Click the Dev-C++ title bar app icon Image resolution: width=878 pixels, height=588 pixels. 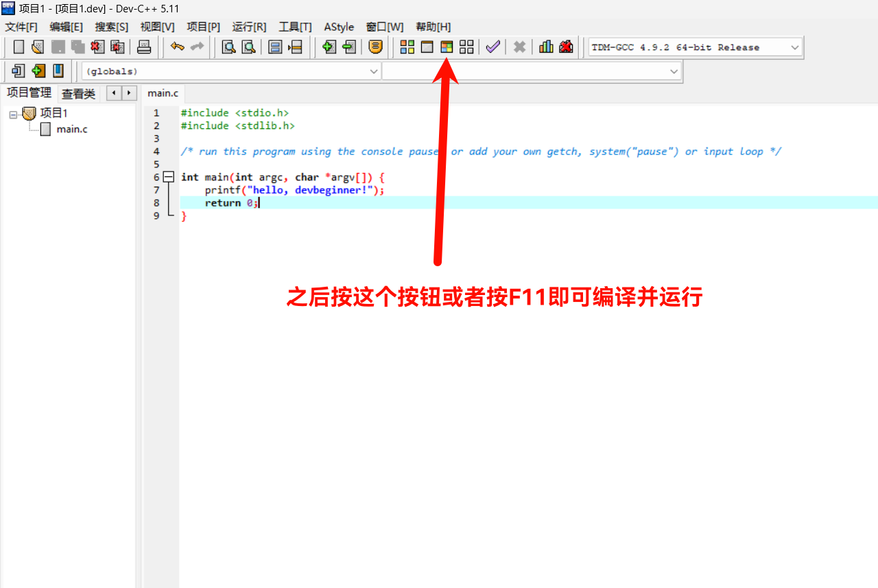coord(8,8)
